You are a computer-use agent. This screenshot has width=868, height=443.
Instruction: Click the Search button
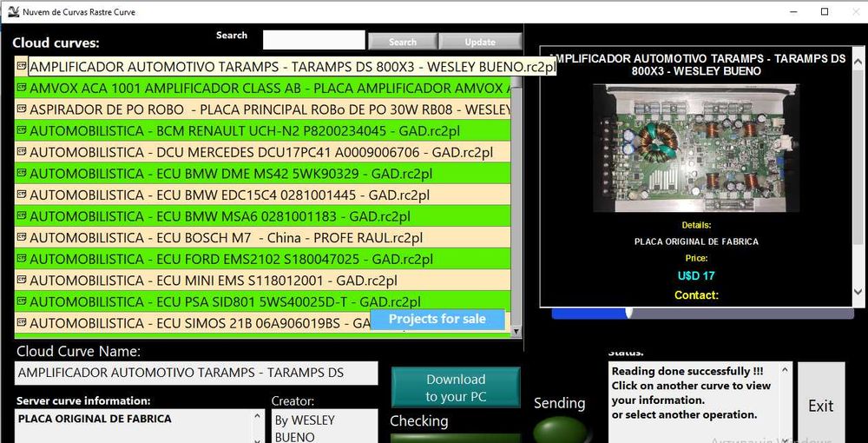tap(403, 42)
